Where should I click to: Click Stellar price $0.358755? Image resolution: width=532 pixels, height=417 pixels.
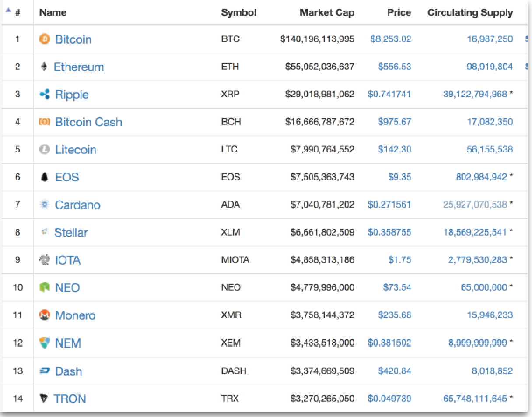point(389,232)
